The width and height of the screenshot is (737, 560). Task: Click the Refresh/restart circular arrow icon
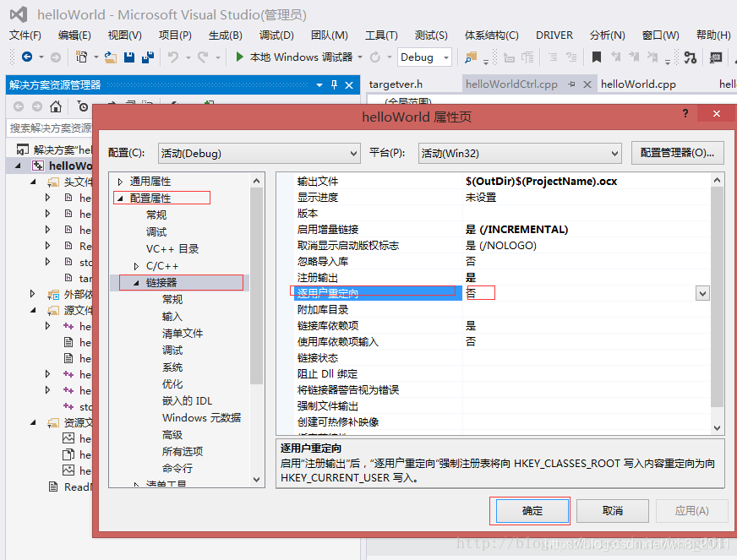[374, 57]
